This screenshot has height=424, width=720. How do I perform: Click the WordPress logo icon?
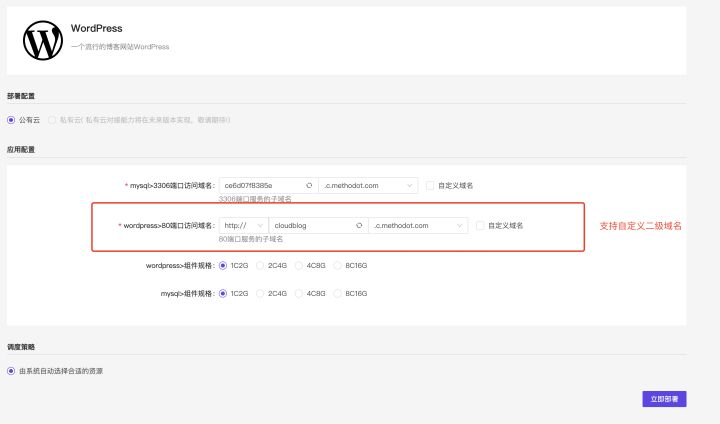point(43,40)
